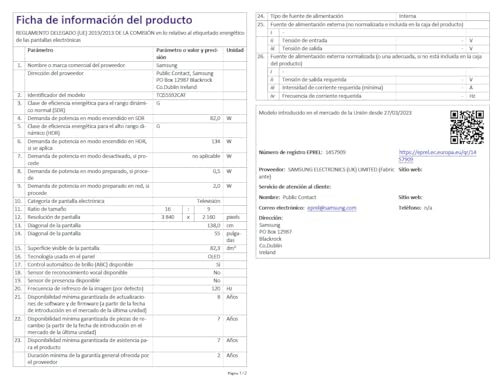Select 'Tecnología usada en el panel' label
The height and width of the screenshot is (391, 500).
[x=61, y=256]
